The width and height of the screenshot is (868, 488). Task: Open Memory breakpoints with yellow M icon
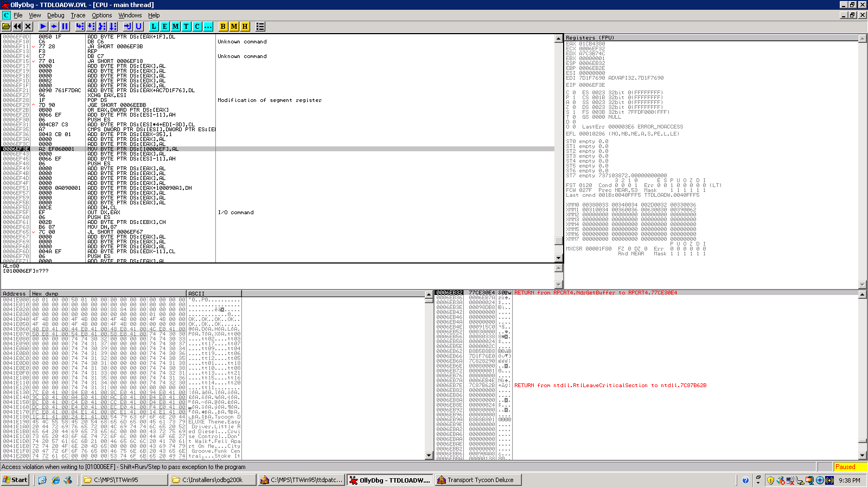pyautogui.click(x=234, y=26)
